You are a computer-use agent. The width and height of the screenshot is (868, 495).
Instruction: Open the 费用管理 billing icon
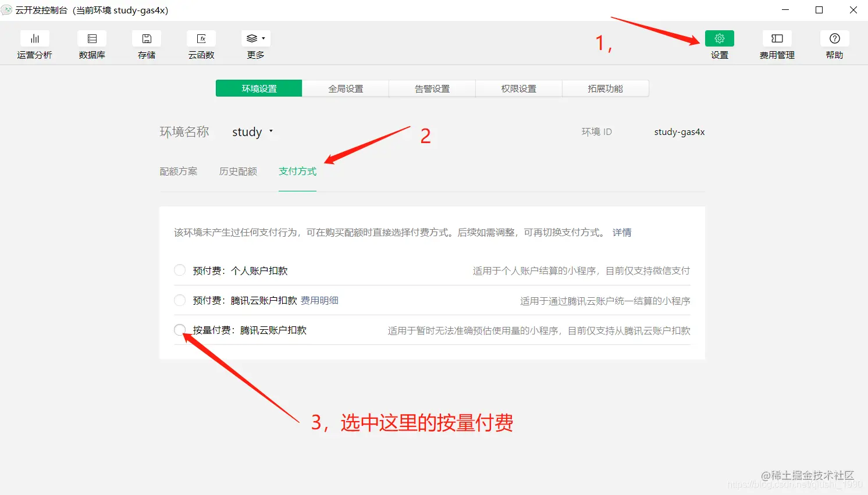pos(777,38)
